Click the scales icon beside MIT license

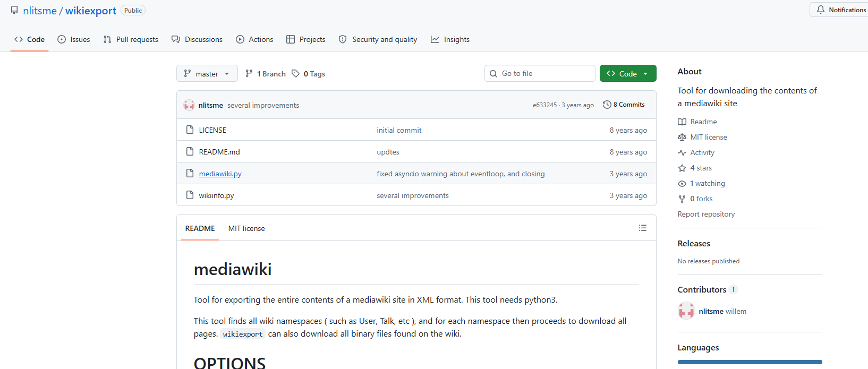click(x=682, y=137)
